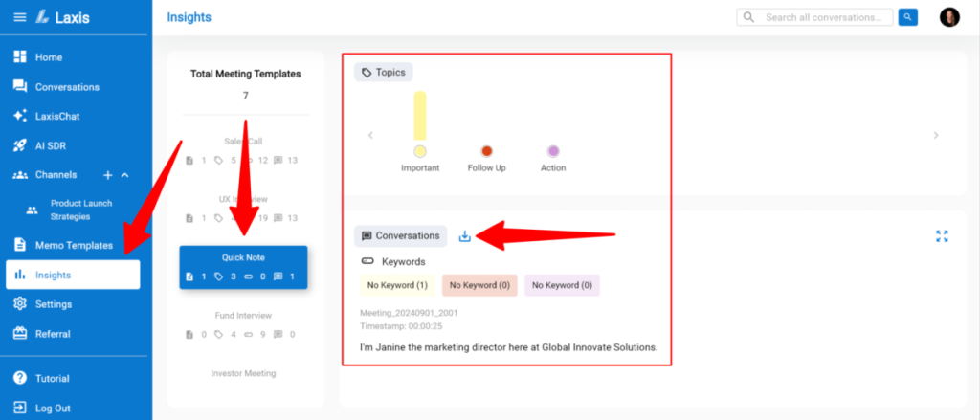Open Memo Templates in the sidebar

point(73,245)
